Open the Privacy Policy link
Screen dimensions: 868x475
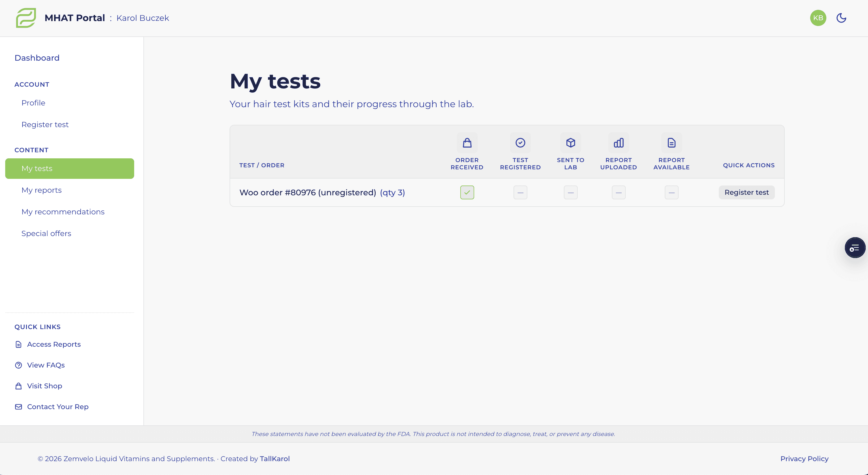point(804,459)
